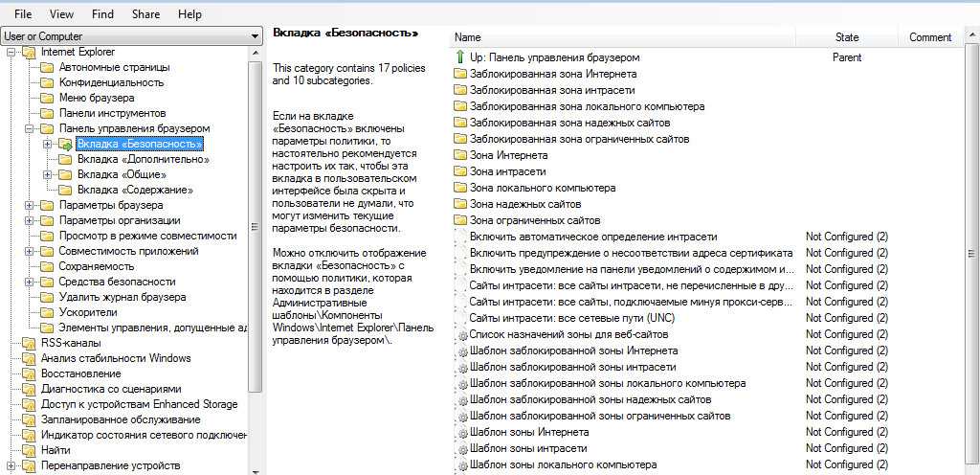The height and width of the screenshot is (475, 980).
Task: Open the File menu
Action: pyautogui.click(x=23, y=14)
